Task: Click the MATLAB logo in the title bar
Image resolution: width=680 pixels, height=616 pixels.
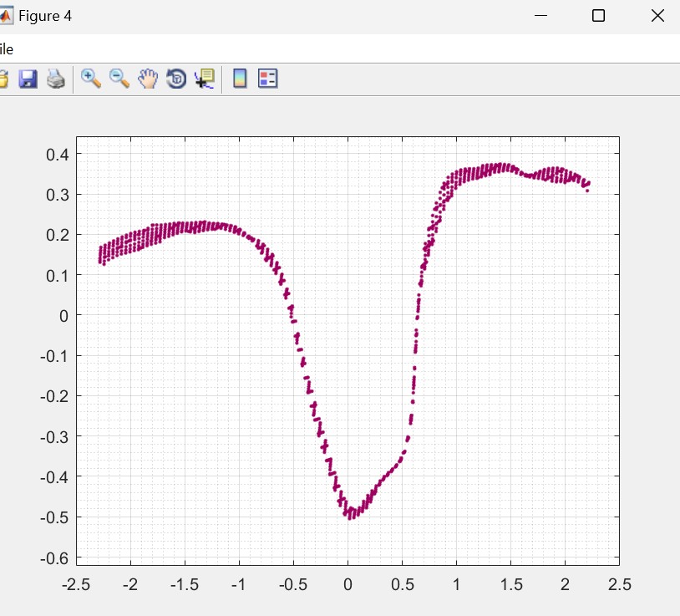Action: [x=5, y=16]
